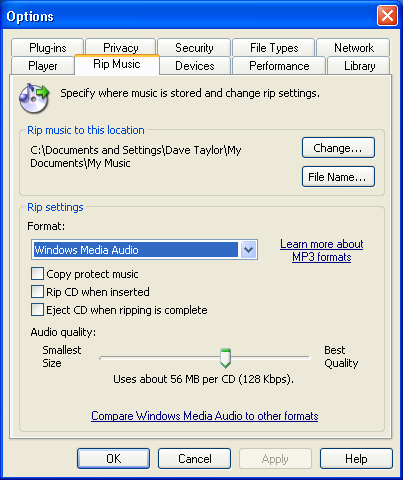Close the Options dialog with the X

click(387, 16)
